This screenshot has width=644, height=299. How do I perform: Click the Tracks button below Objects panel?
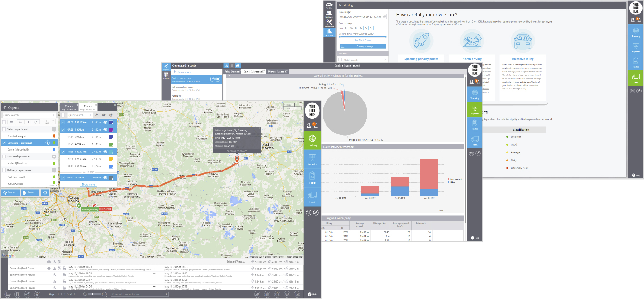click(10, 192)
